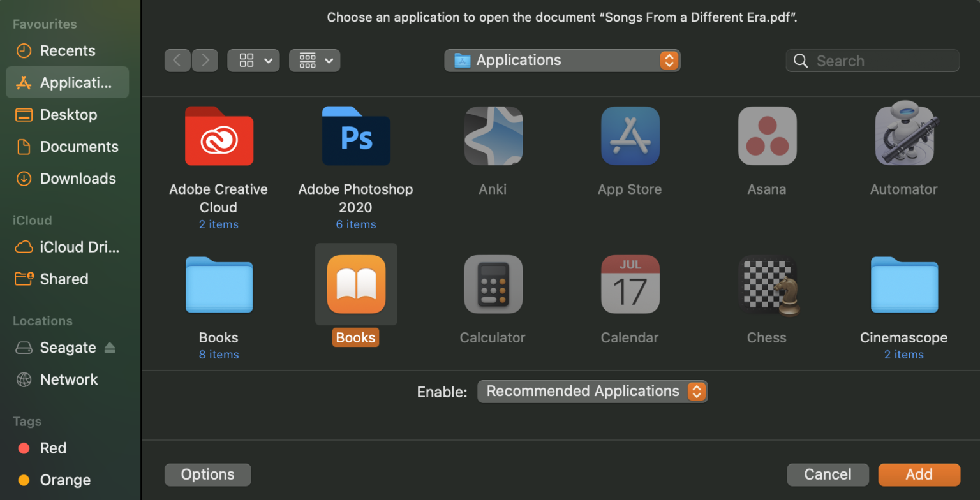Open the Applications location popup menu

tap(562, 60)
